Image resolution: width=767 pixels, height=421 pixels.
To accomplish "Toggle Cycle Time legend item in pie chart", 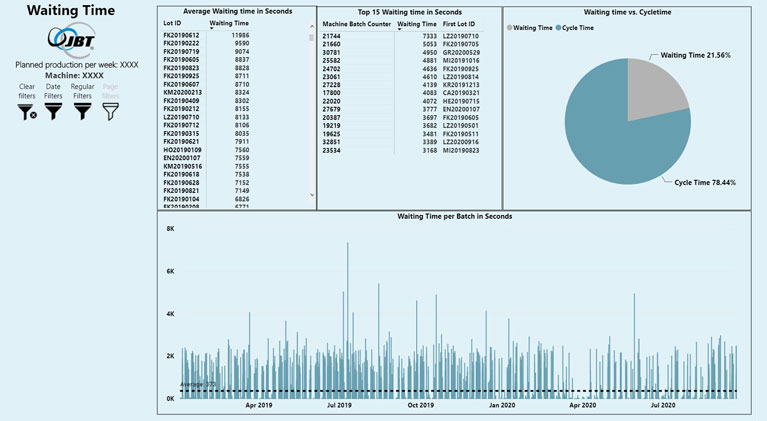I will point(577,28).
